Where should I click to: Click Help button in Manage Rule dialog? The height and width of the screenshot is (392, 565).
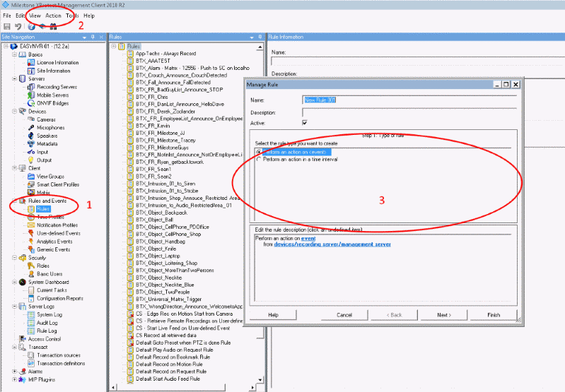[x=273, y=315]
